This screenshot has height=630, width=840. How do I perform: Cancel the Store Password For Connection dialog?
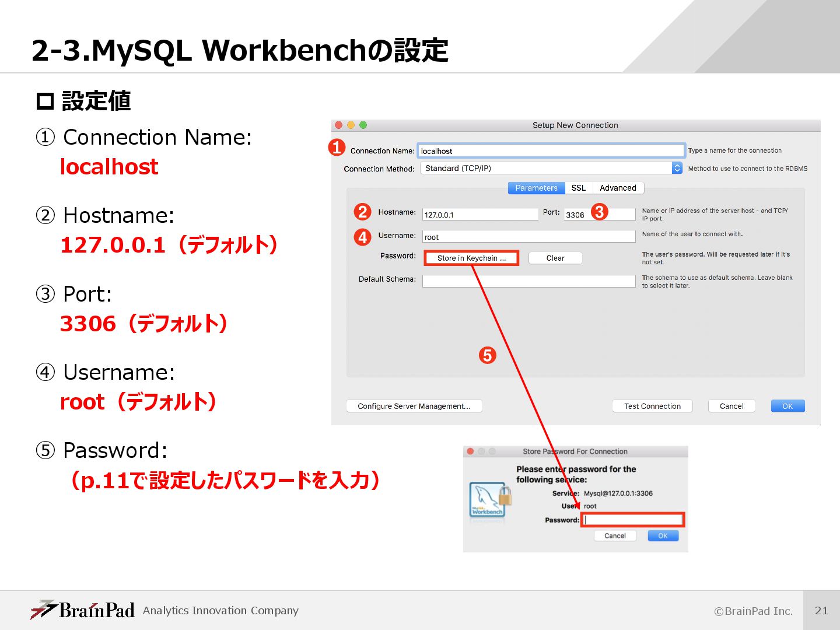pyautogui.click(x=615, y=535)
